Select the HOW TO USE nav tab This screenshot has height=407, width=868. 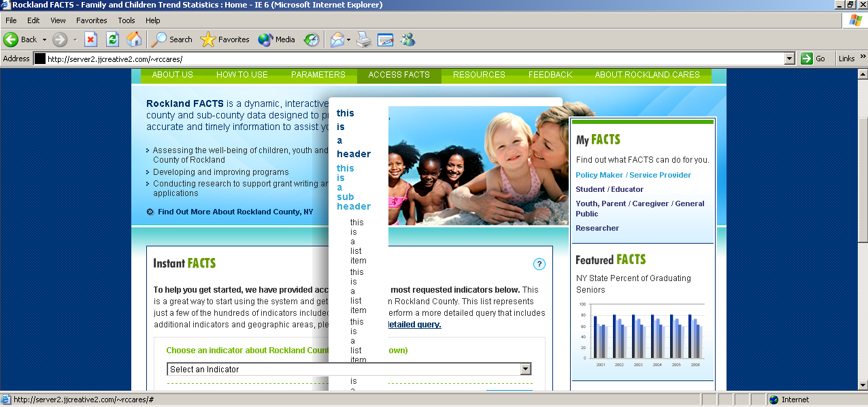point(242,75)
